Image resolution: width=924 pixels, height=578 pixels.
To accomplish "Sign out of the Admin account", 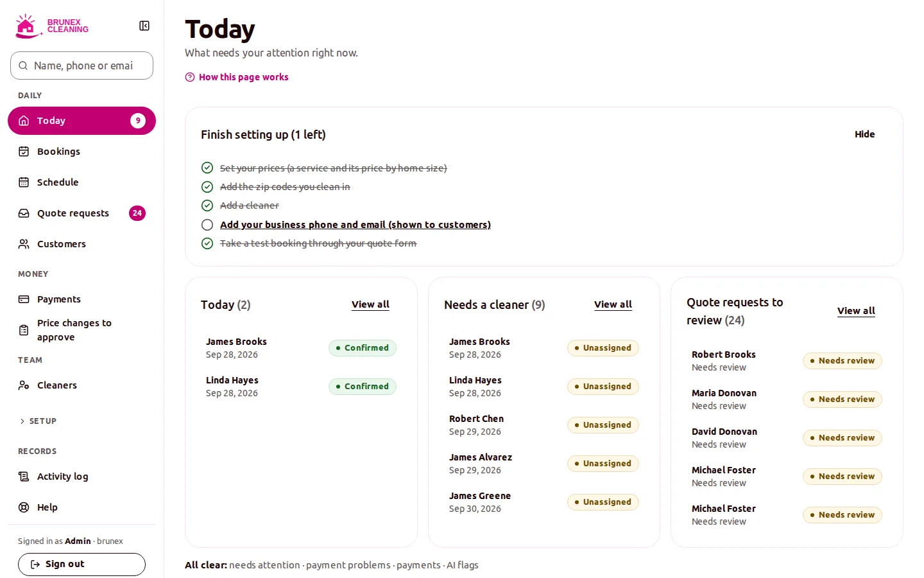I will pyautogui.click(x=81, y=565).
